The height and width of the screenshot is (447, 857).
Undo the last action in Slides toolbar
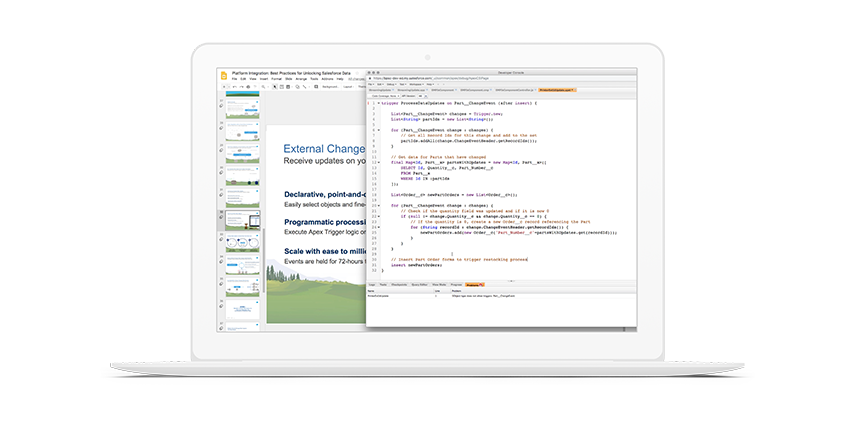[234, 87]
